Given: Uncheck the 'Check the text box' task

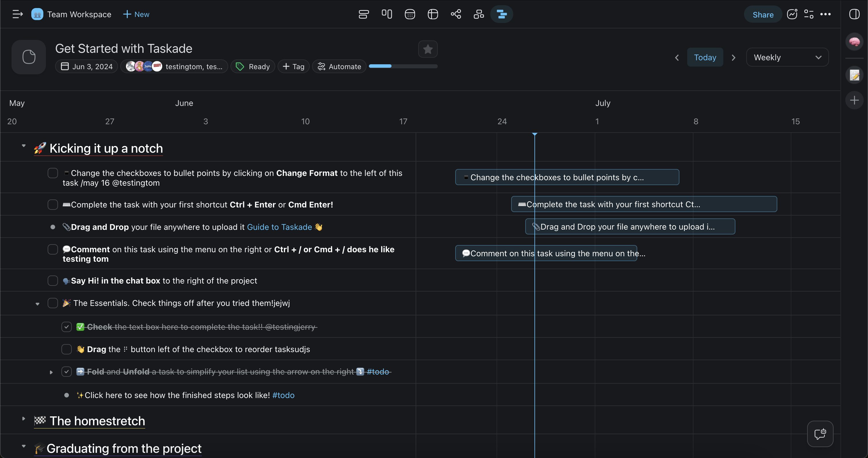Looking at the screenshot, I should (x=66, y=327).
